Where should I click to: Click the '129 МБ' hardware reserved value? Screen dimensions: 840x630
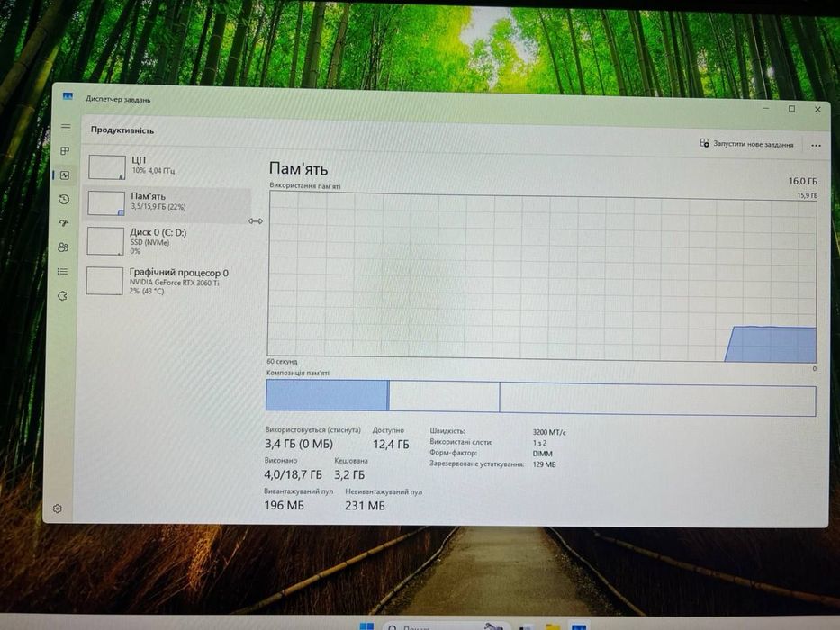point(544,464)
